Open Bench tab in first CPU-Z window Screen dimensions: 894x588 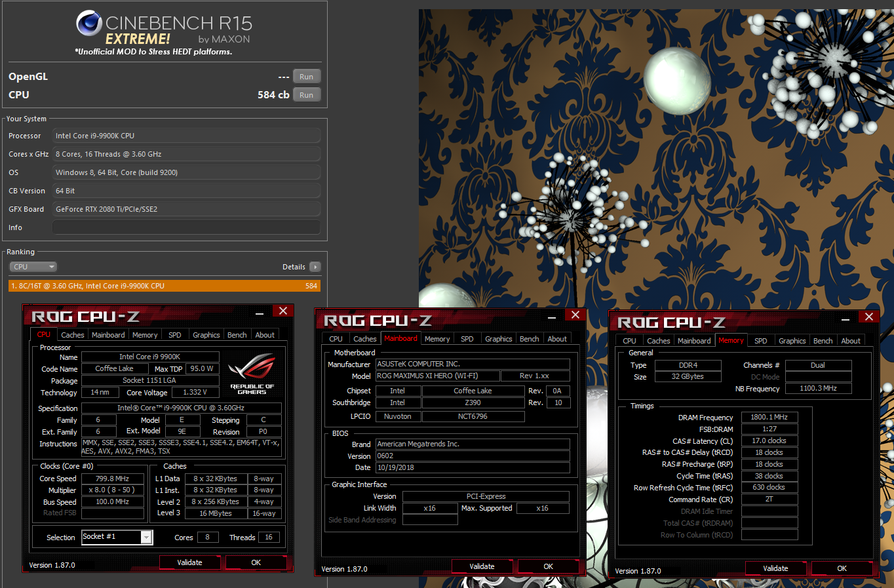click(237, 335)
